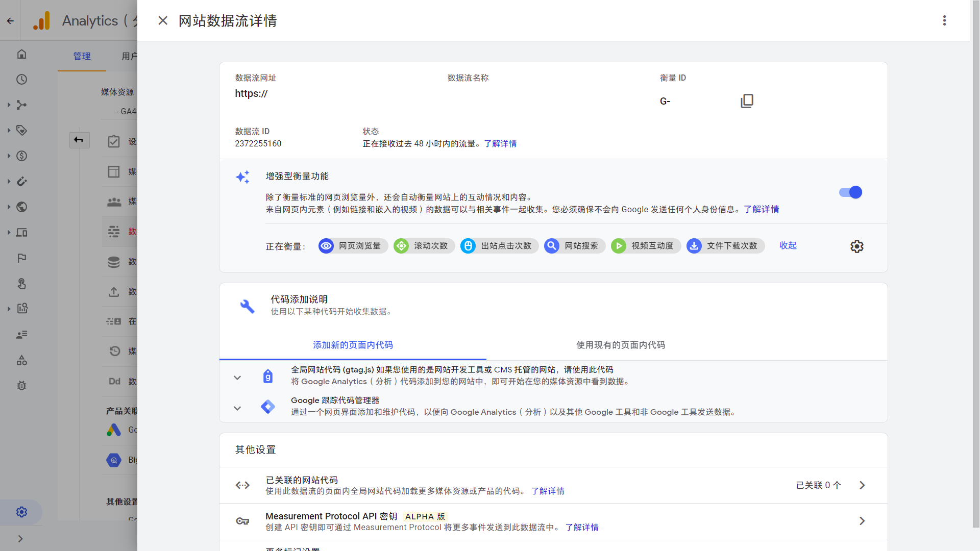980x551 pixels.
Task: Click the 出站点击次数 outbound clicks chip
Action: (x=499, y=246)
